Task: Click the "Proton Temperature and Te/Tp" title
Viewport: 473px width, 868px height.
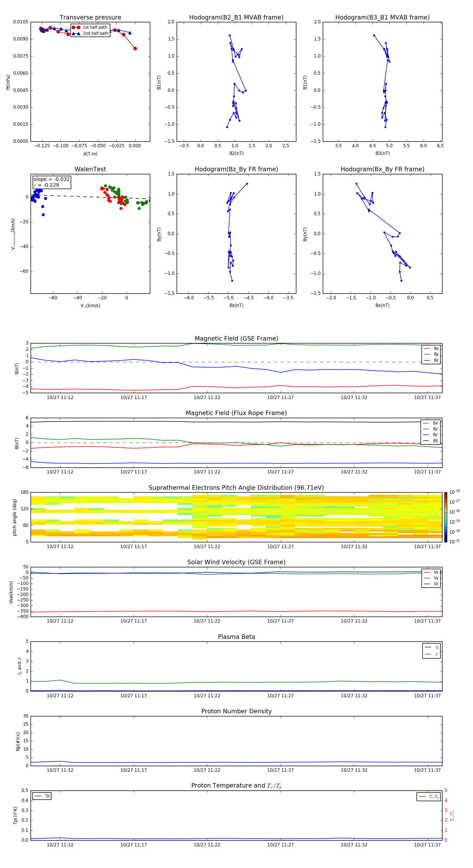Action: (x=236, y=786)
